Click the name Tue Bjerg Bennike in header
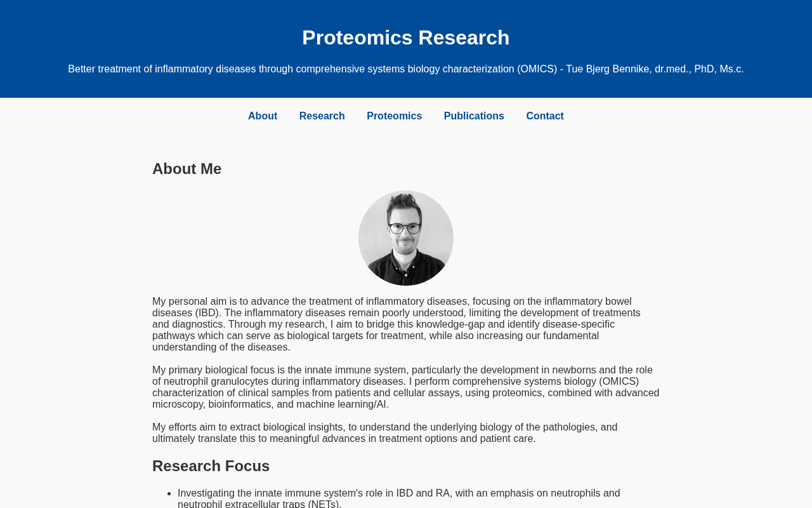This screenshot has width=812, height=508. (x=608, y=69)
